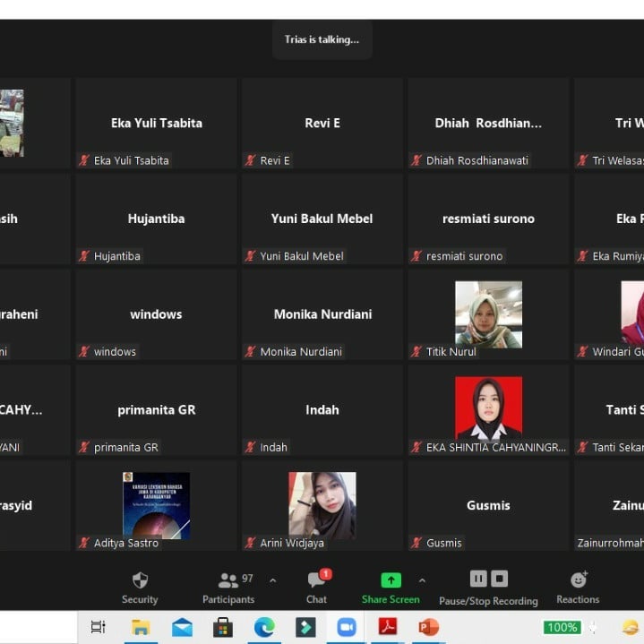This screenshot has width=644, height=644.
Task: Pause the meeting recording
Action: click(478, 579)
